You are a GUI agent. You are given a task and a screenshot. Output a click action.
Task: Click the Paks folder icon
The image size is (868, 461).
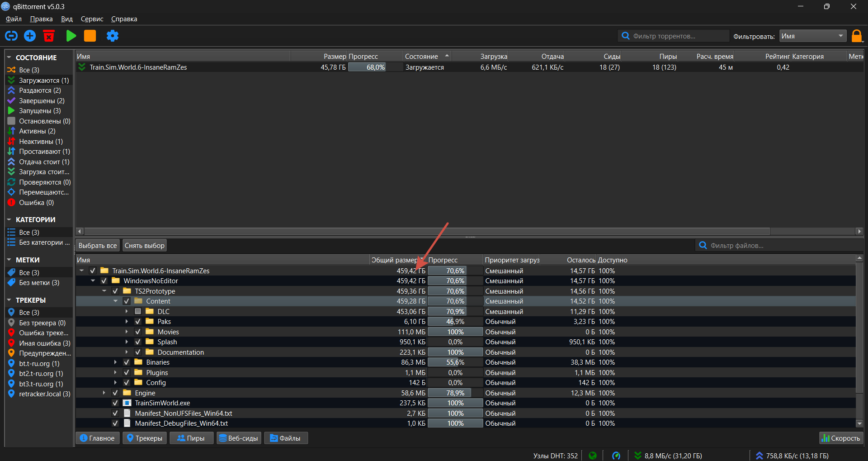click(x=150, y=322)
